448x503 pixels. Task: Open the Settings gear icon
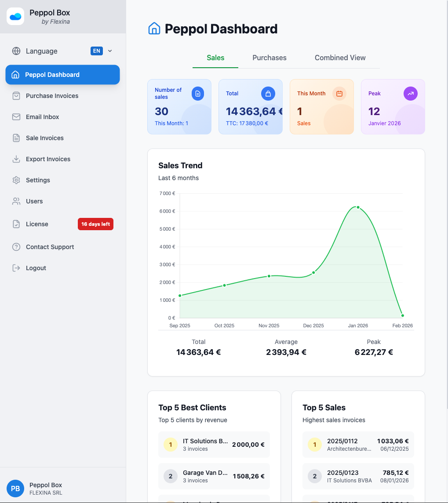[x=16, y=180]
